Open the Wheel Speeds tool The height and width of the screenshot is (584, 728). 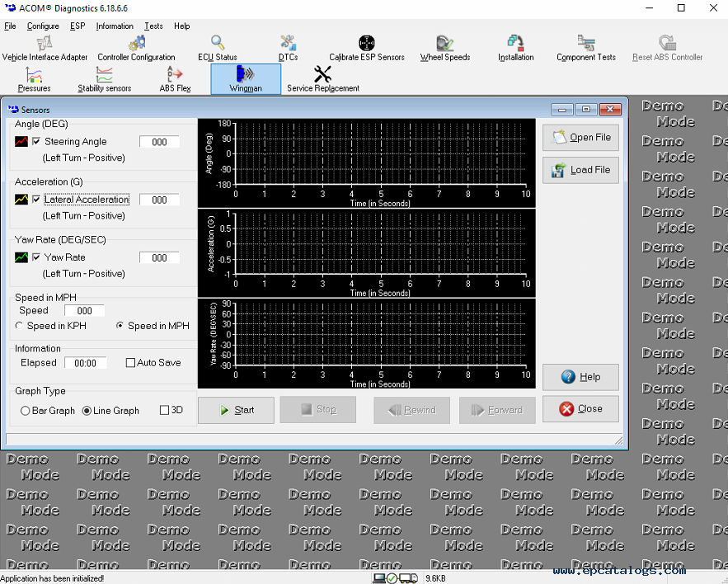coord(444,49)
